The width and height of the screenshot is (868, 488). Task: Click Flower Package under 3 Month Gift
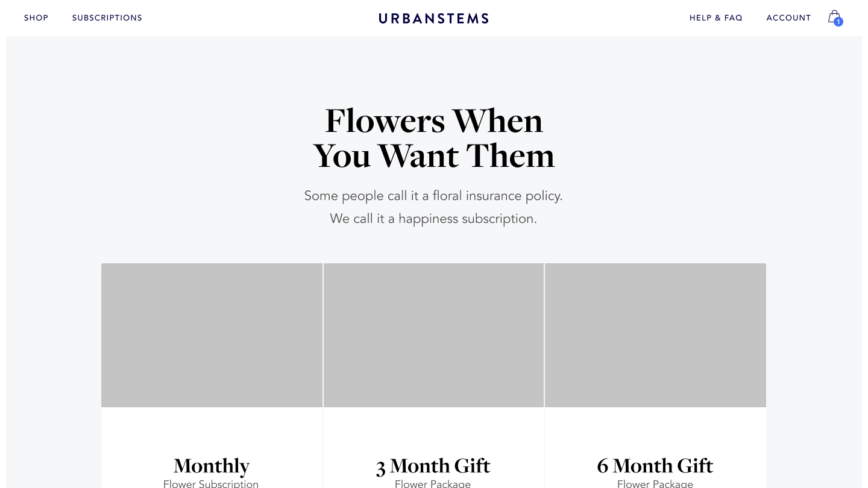coord(433,483)
